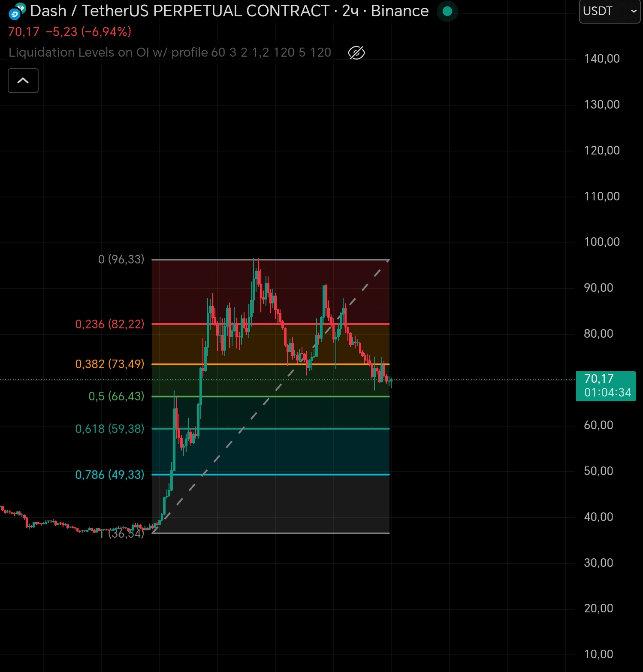
Task: Click the 140,00 price axis label
Action: click(602, 59)
